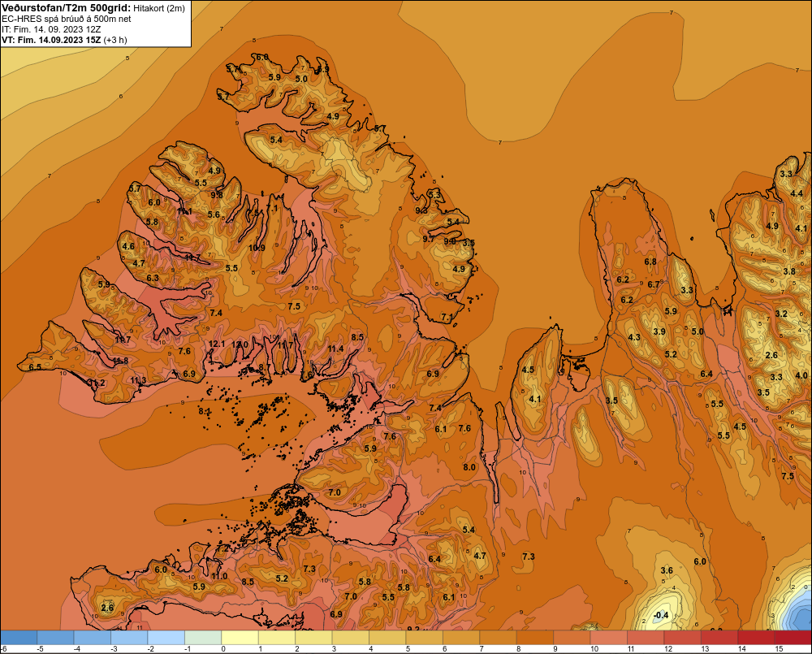
Task: Click the 8.0 temperature label
Action: (469, 467)
